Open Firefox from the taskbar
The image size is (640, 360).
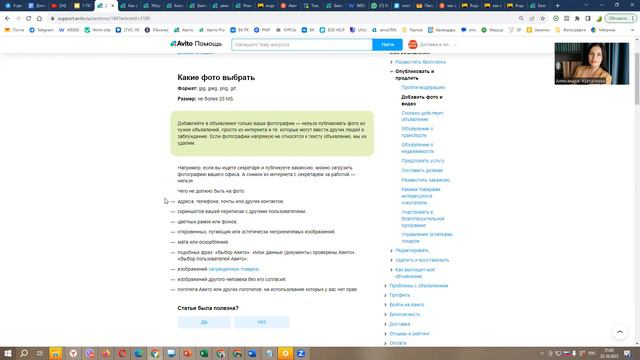pyautogui.click(x=106, y=353)
